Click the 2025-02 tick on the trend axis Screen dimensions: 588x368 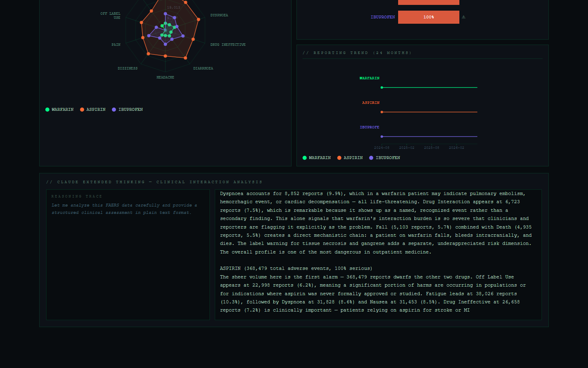(407, 148)
